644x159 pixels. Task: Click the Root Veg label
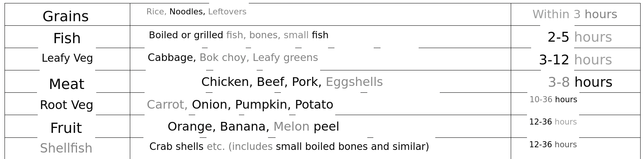pos(66,105)
